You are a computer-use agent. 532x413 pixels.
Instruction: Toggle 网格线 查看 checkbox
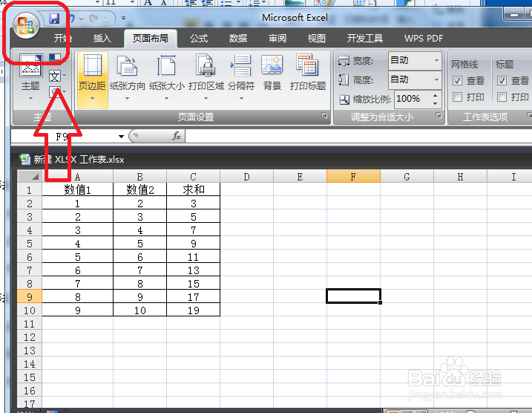pyautogui.click(x=457, y=80)
